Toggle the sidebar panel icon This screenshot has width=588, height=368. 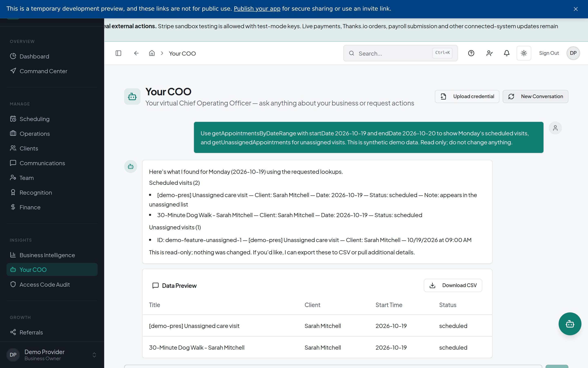(118, 53)
